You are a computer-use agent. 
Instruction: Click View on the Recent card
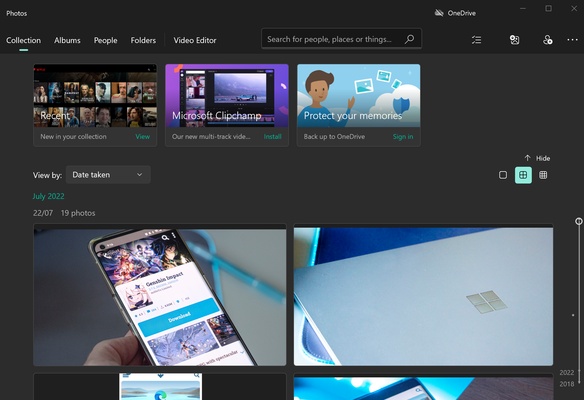[x=143, y=137]
